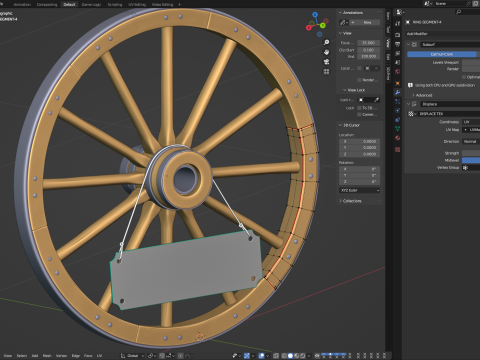Expand the Collections panel

[340, 201]
